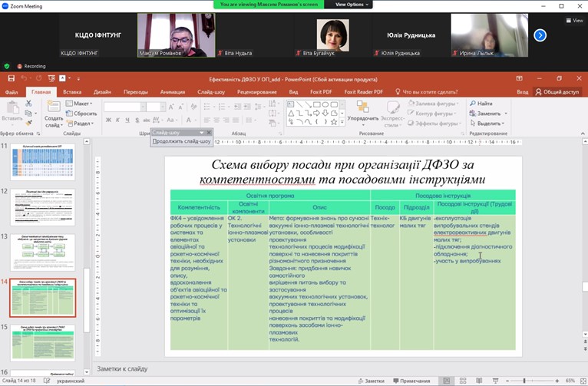Click Заметки notes status bar button

pyautogui.click(x=372, y=381)
